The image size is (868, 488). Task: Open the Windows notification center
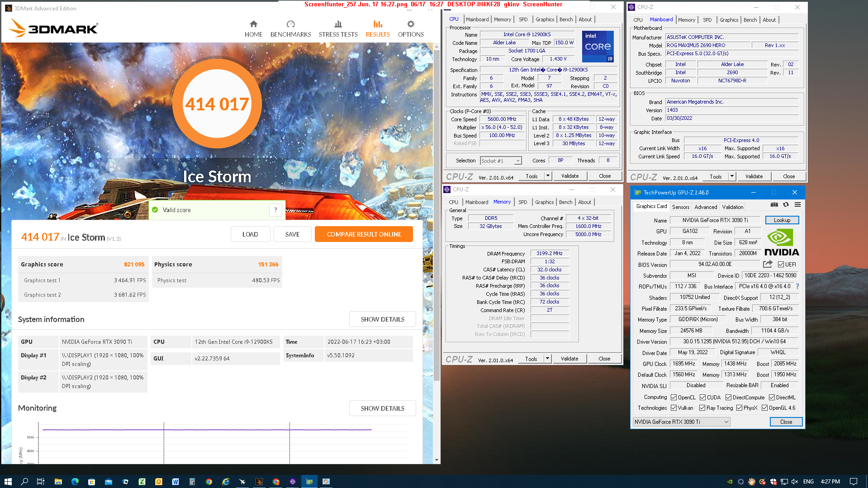point(853,482)
